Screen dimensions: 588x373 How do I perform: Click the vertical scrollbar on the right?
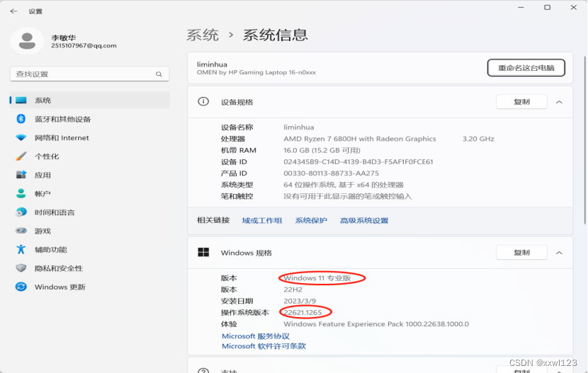click(585, 140)
